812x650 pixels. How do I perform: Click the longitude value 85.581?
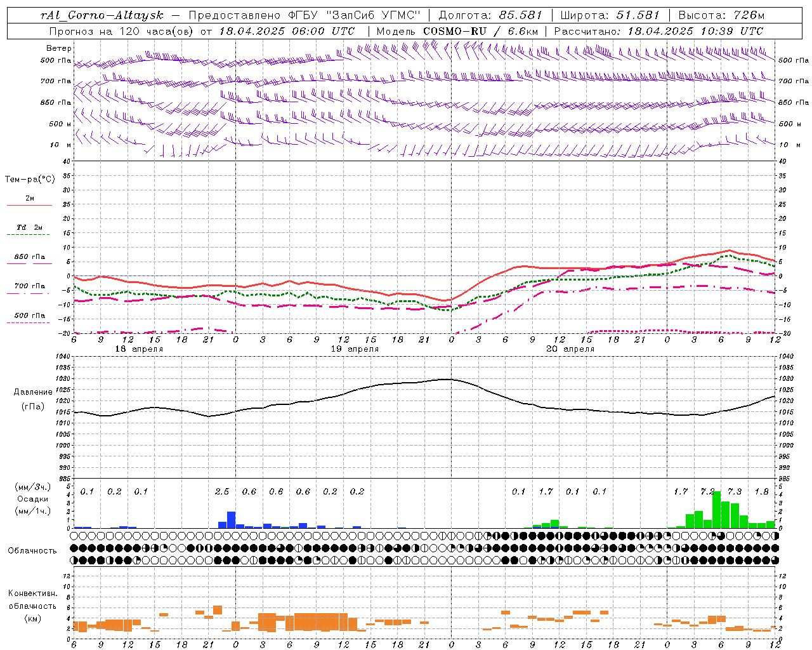(520, 15)
